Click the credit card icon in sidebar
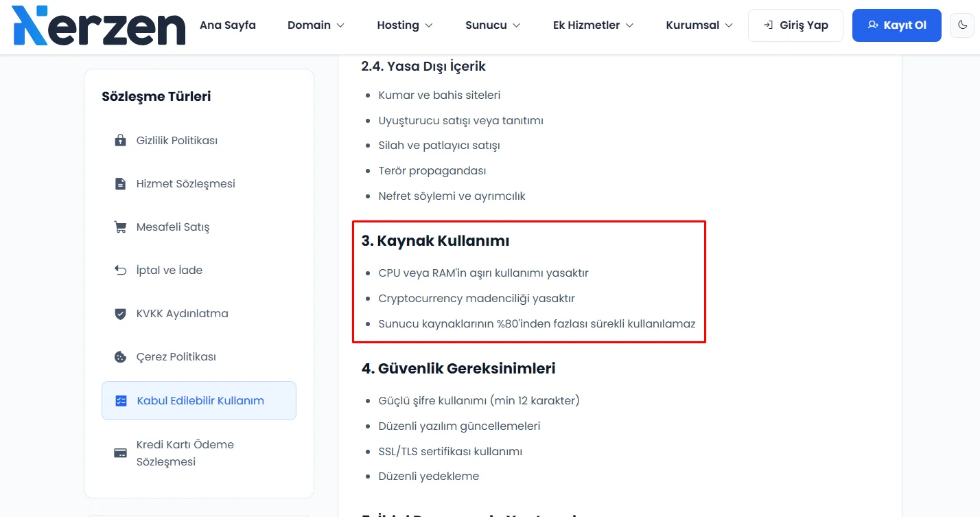Image resolution: width=980 pixels, height=517 pixels. (x=121, y=453)
